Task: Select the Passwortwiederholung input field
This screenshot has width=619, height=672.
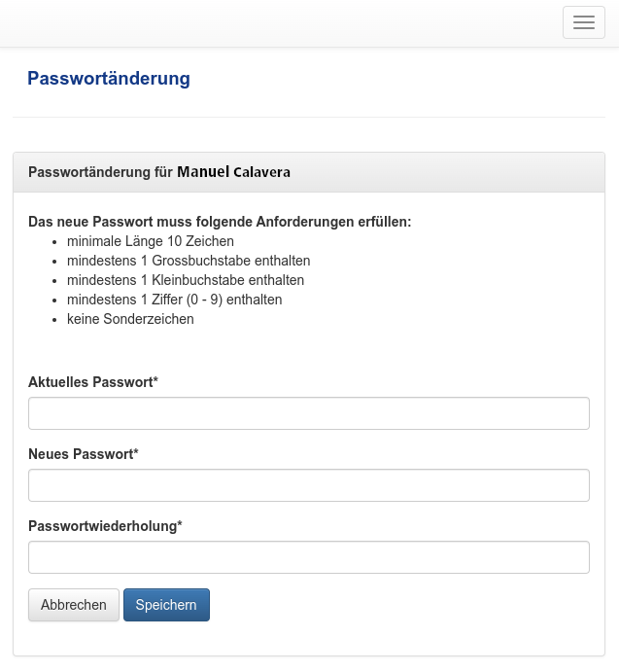Action: [x=309, y=557]
